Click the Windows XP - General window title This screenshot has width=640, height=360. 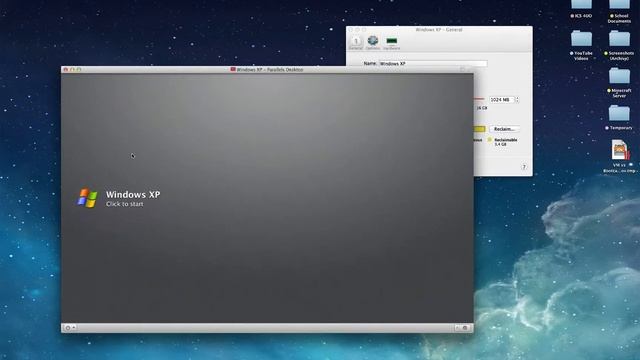[x=439, y=30]
